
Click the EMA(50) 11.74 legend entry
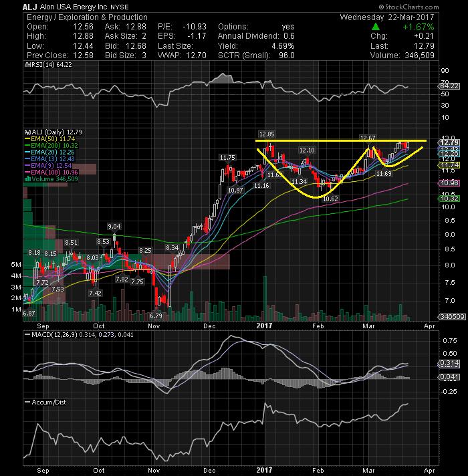[x=49, y=139]
